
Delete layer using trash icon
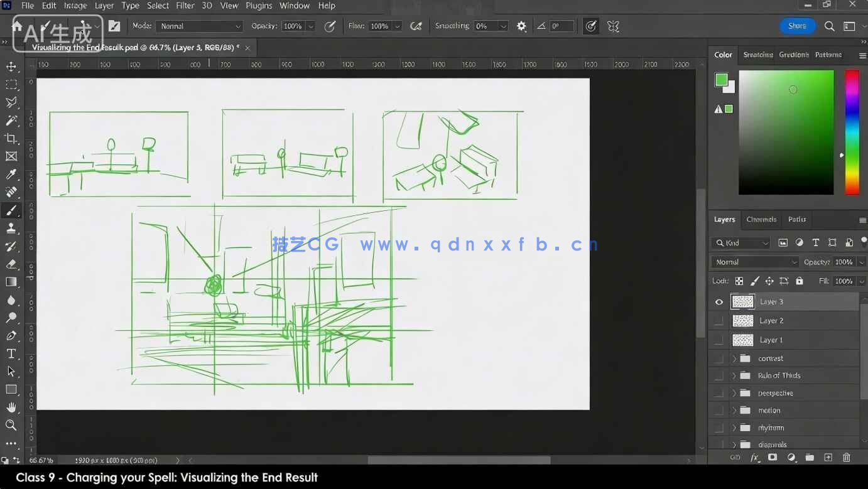[846, 458]
